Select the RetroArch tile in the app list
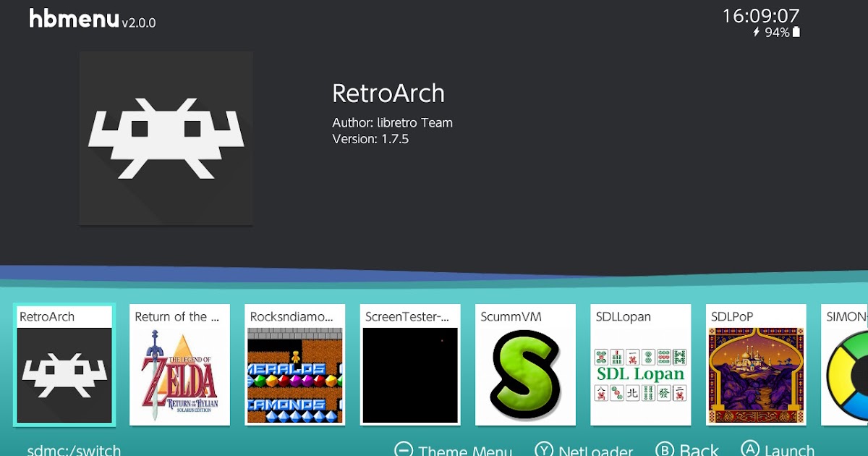The width and height of the screenshot is (868, 456). click(64, 364)
